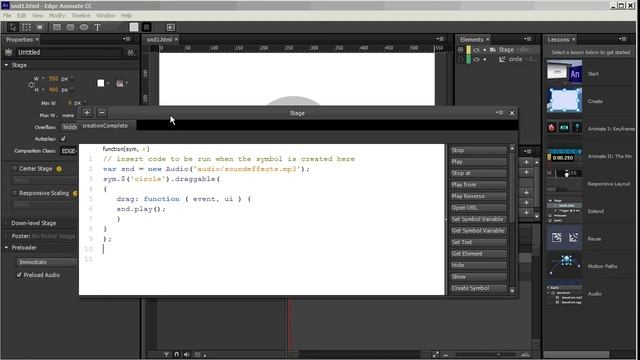Insert the Play from code snippet
This screenshot has height=360, width=640.
[478, 184]
